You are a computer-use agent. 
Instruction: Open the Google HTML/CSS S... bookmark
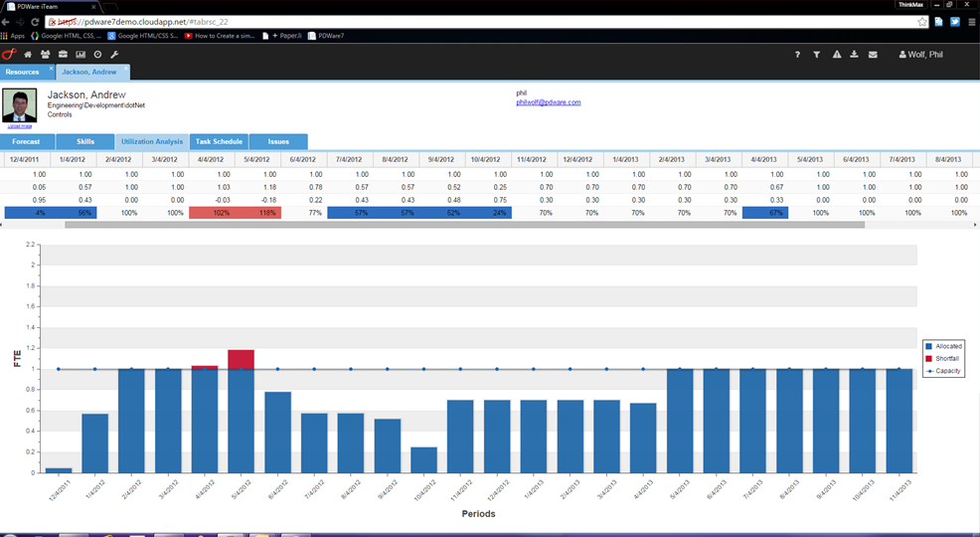(142, 36)
